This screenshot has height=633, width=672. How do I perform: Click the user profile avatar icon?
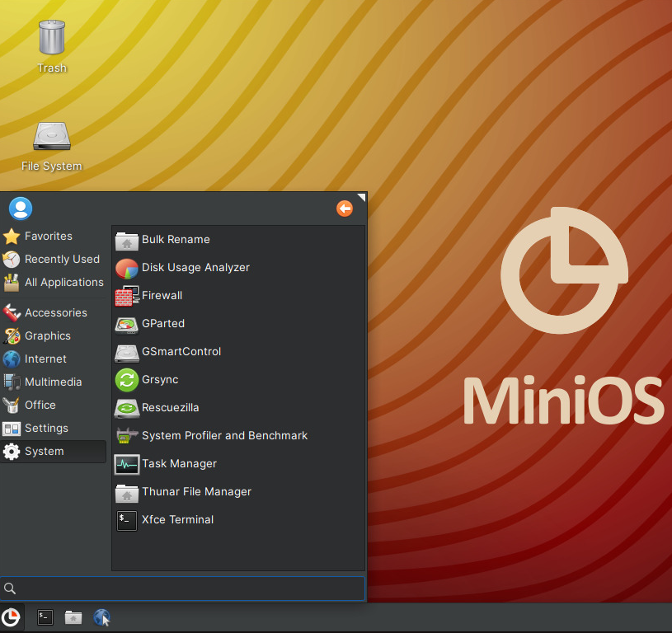[20, 209]
